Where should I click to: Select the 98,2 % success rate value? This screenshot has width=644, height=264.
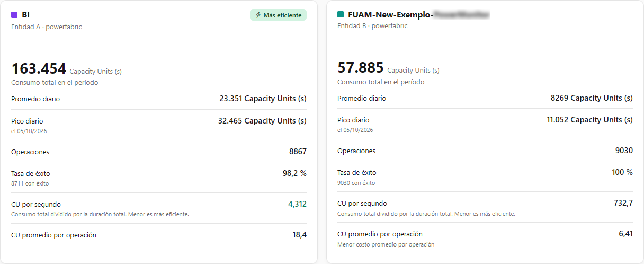pyautogui.click(x=294, y=173)
